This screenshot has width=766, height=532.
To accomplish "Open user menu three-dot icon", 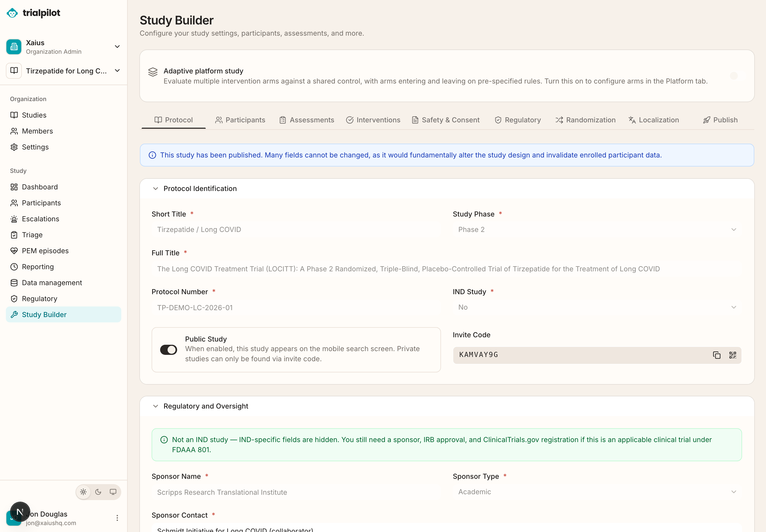I will [117, 518].
